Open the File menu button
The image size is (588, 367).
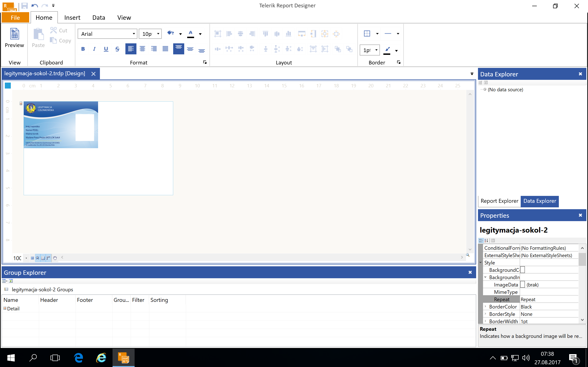point(15,17)
